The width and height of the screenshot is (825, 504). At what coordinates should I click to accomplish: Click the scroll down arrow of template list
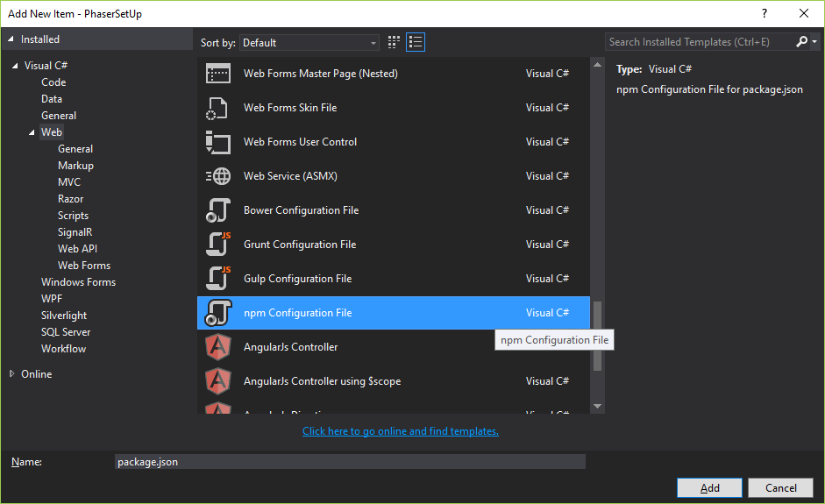(597, 406)
